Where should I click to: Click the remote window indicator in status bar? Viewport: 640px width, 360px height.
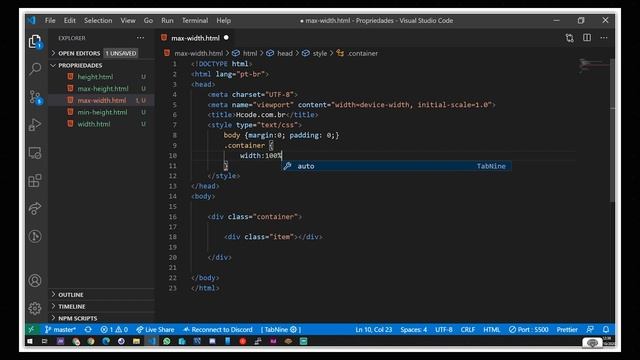[31, 329]
